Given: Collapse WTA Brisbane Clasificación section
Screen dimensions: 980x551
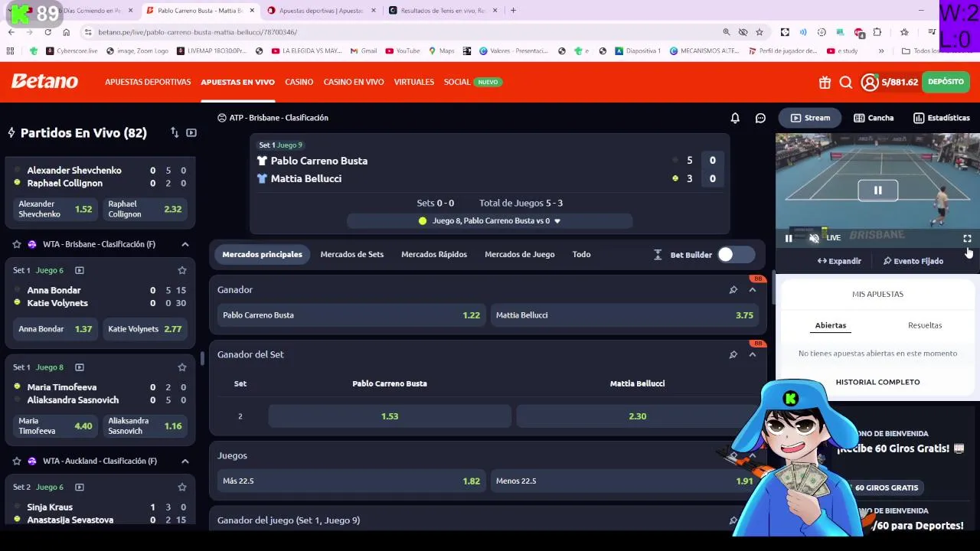Looking at the screenshot, I should [x=185, y=244].
